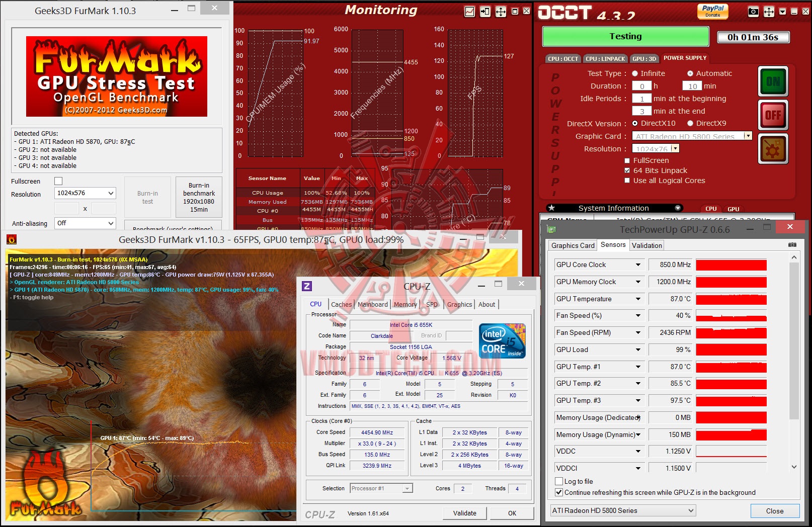Open the OCCT settings gear icon

click(x=773, y=149)
